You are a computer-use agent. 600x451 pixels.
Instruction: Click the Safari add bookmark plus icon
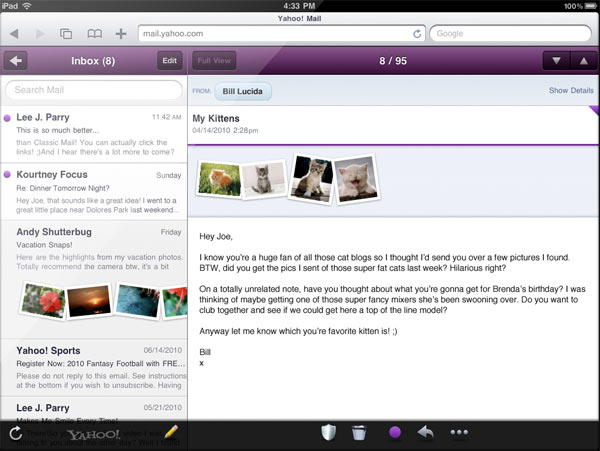tap(121, 33)
